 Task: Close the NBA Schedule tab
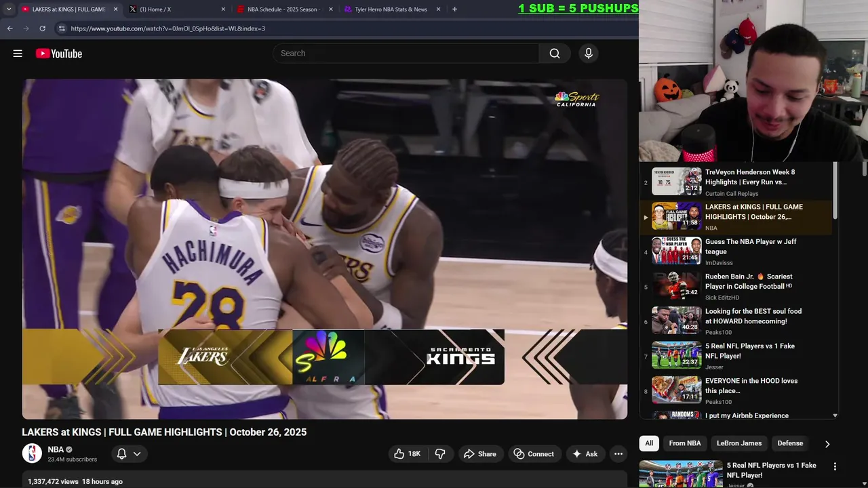(331, 9)
